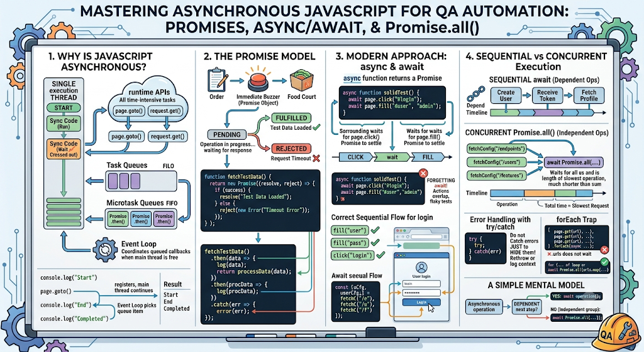Click the red X beside Request Timeout
Image resolution: width=644 pixels, height=352 pixels.
click(x=316, y=158)
